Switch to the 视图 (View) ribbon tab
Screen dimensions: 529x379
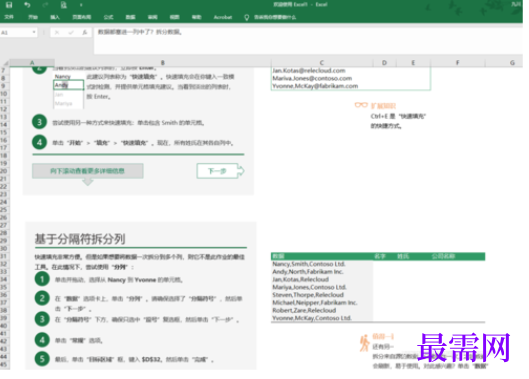(x=174, y=17)
